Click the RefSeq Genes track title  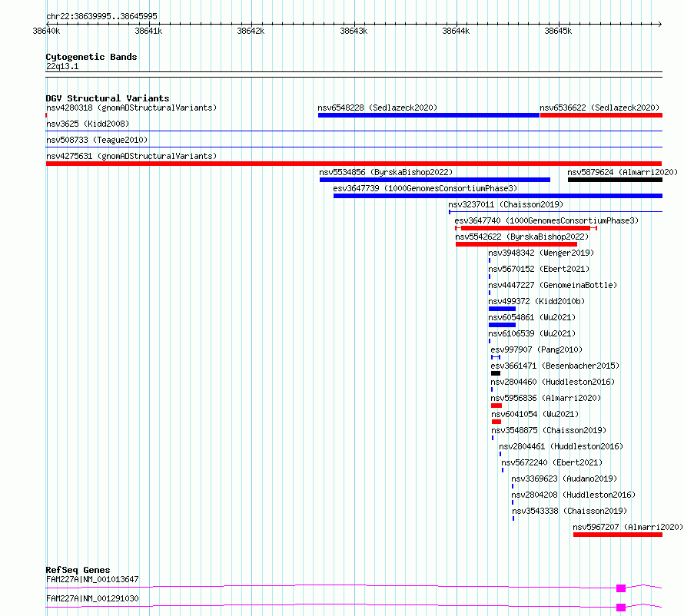(78, 570)
